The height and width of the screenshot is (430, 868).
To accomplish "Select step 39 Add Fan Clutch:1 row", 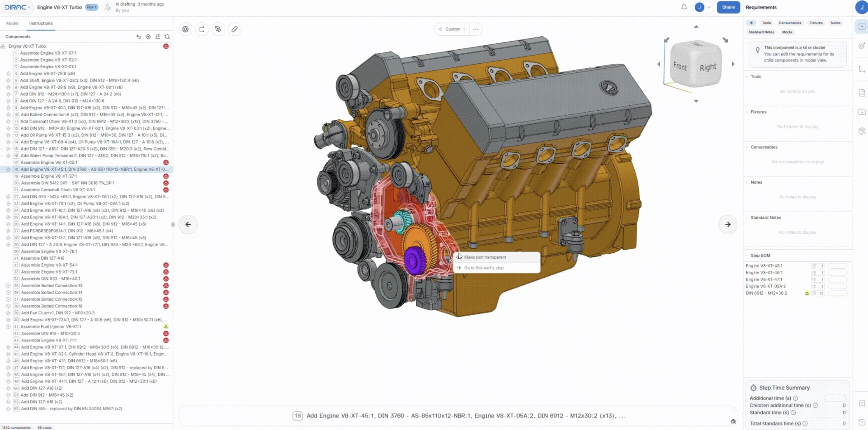I will (86, 313).
